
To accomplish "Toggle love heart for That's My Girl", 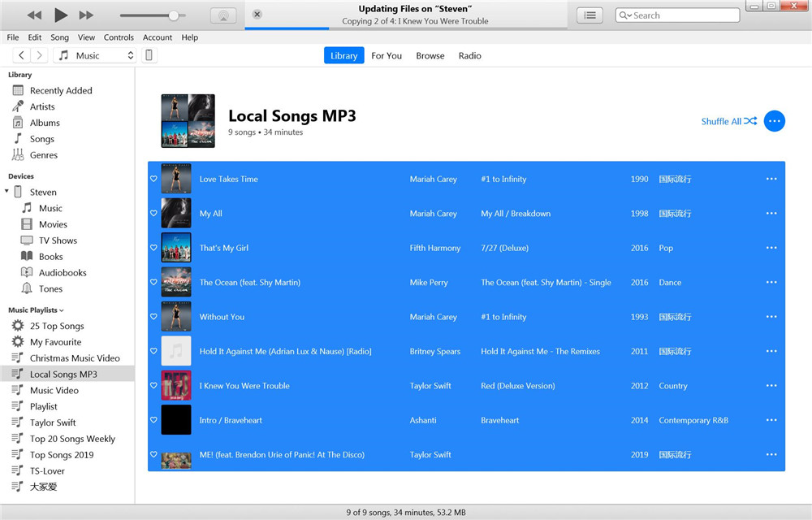I will [x=153, y=247].
